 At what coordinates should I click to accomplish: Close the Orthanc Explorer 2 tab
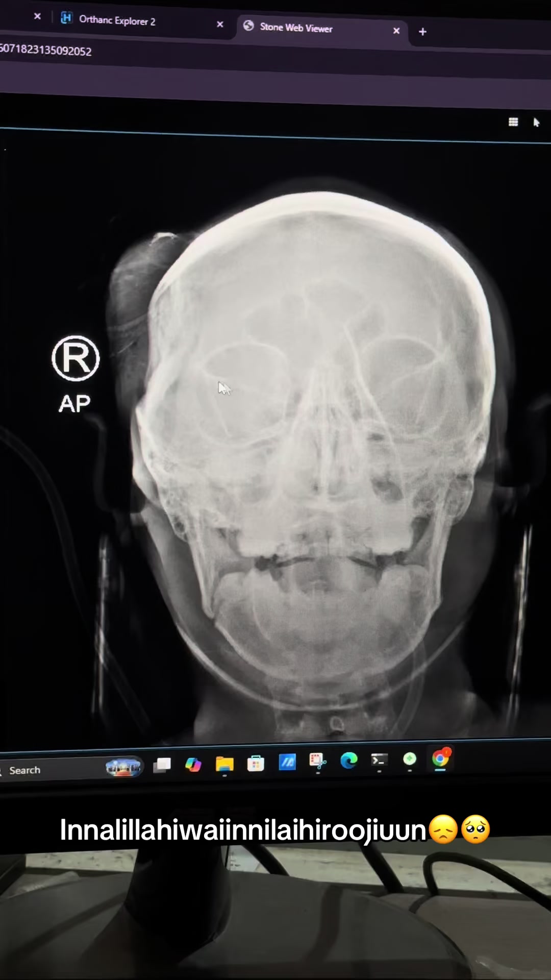point(220,24)
